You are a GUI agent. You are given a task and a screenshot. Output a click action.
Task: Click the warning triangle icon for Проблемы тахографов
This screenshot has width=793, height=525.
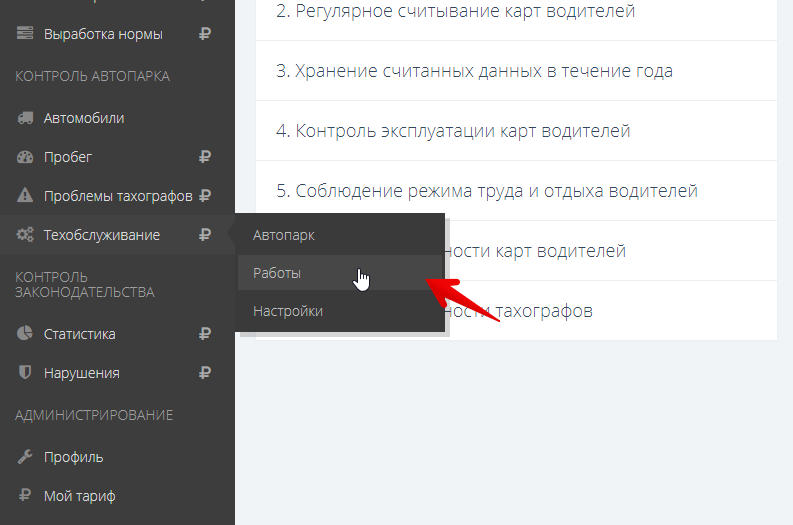click(x=25, y=195)
